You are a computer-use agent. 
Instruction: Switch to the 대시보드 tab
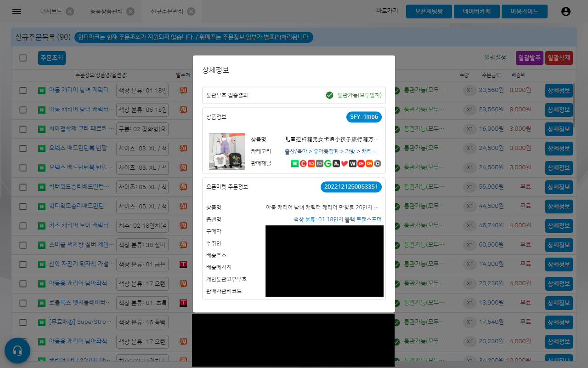pyautogui.click(x=51, y=11)
